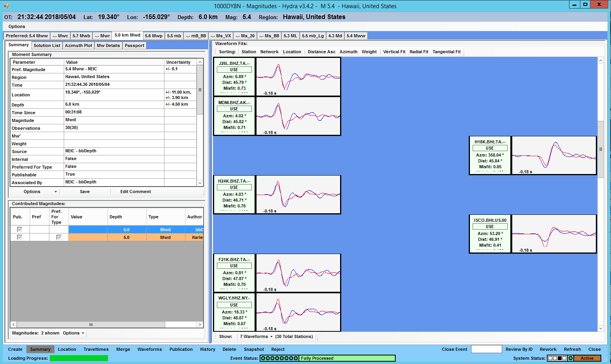Image resolution: width=611 pixels, height=364 pixels.
Task: Click the Contributed Magnitudes horizontal scrollbar thumb
Action: (x=91, y=324)
